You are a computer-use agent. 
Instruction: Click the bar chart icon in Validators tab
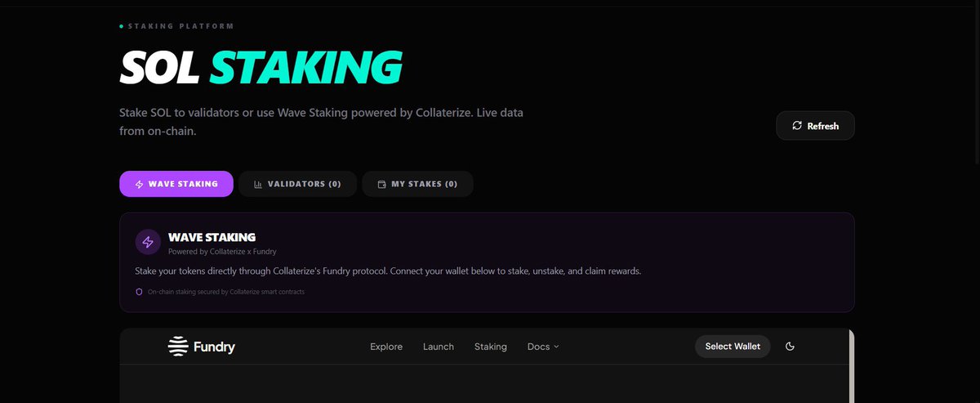point(258,185)
